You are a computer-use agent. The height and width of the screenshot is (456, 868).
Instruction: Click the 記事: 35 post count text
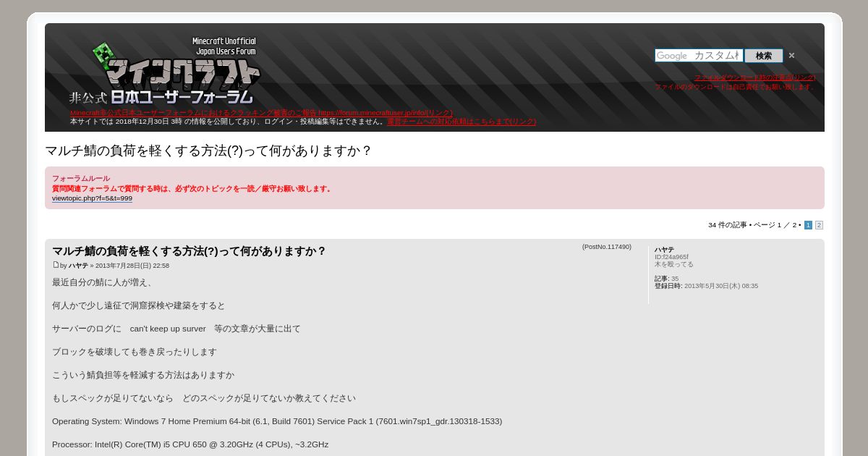(x=666, y=279)
